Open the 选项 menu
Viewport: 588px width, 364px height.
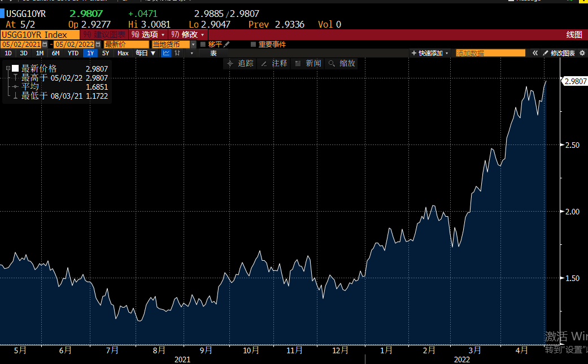[149, 34]
